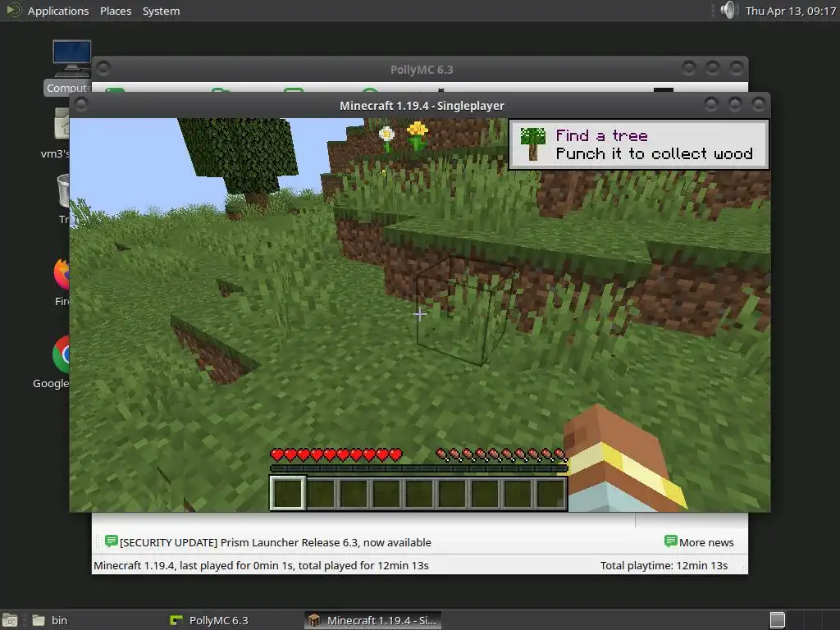
Task: Click the white daisy flower on the hill
Action: [386, 138]
